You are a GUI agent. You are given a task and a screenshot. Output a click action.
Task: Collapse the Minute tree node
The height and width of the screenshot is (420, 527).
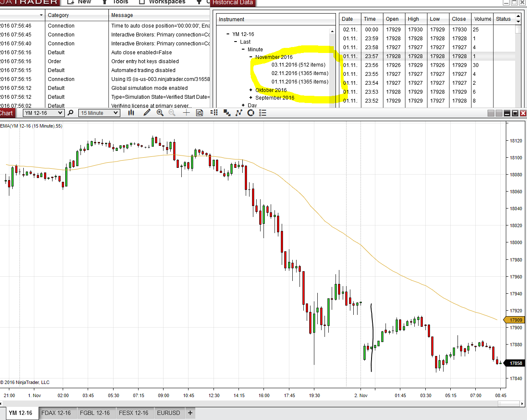pos(243,50)
